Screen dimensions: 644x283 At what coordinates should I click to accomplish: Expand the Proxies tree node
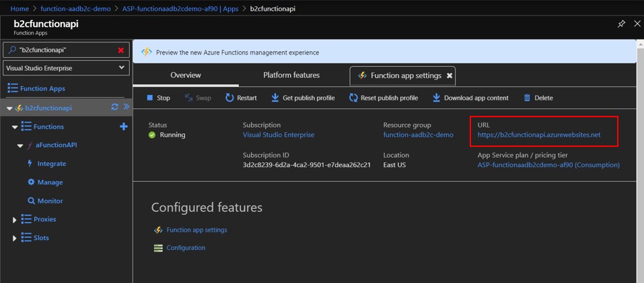tap(15, 220)
